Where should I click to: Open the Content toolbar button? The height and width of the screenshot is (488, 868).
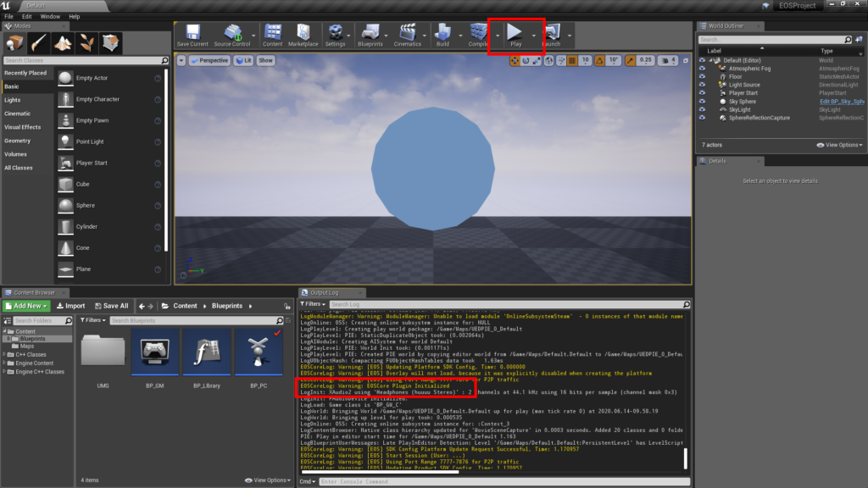click(272, 36)
